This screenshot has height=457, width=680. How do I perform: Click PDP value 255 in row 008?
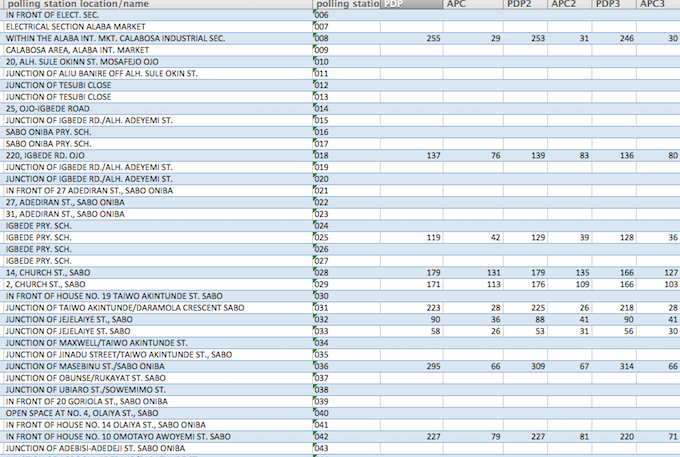412,38
